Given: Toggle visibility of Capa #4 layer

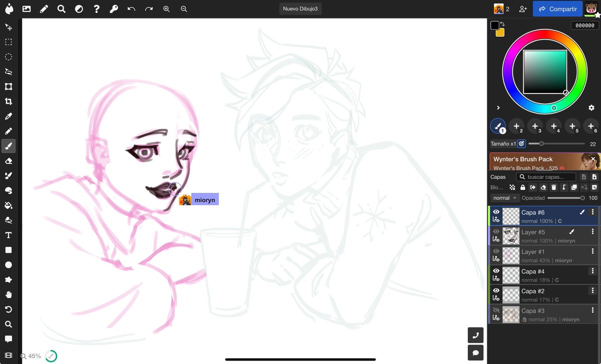Looking at the screenshot, I should pos(496,271).
